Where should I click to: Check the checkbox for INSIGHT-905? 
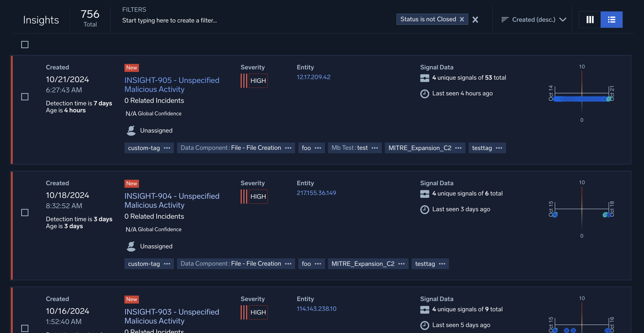click(25, 97)
